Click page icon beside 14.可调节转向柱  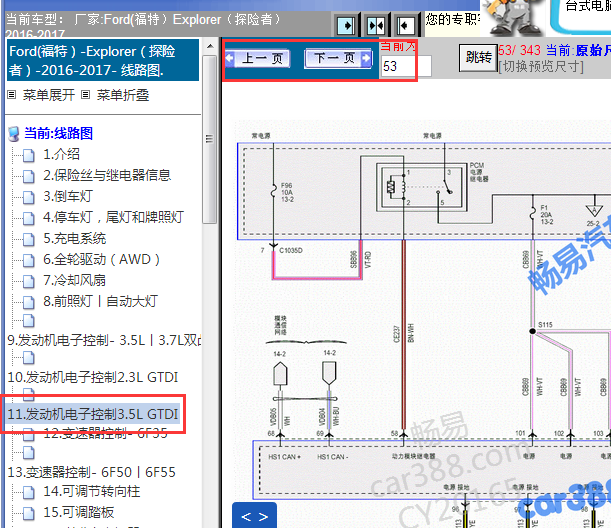(28, 493)
